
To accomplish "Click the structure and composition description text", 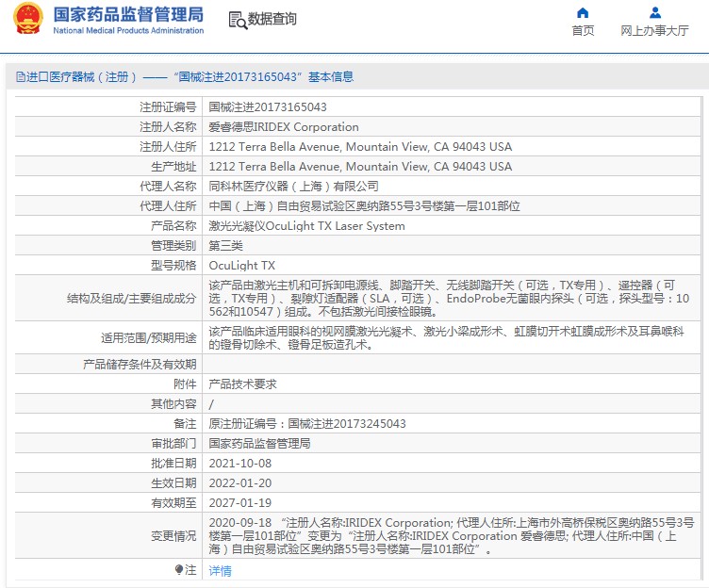I will (x=449, y=299).
